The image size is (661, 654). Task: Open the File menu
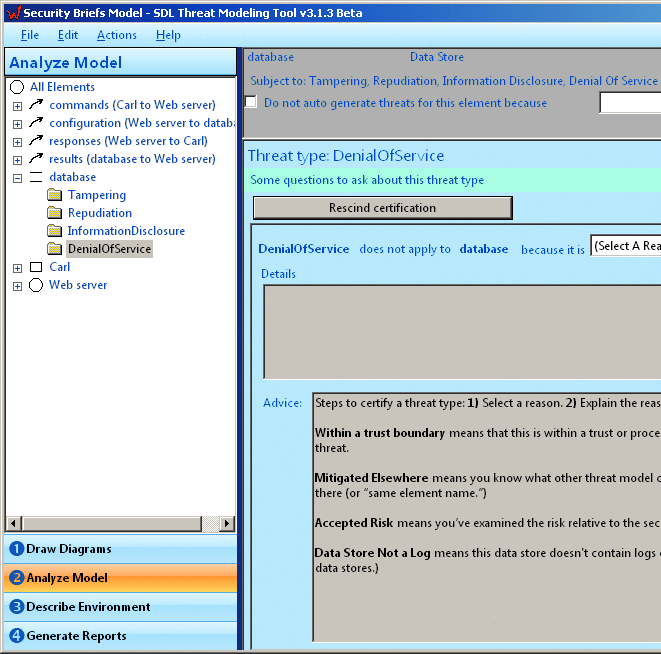pos(30,35)
